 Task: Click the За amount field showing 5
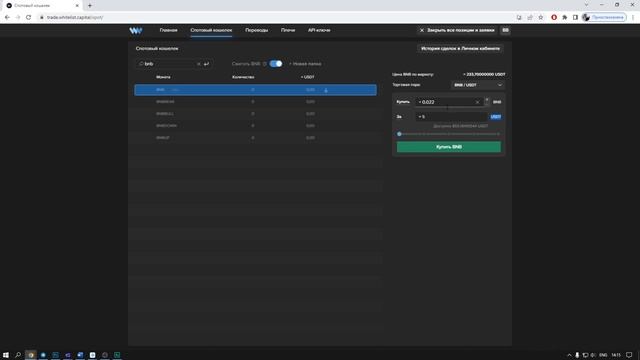click(x=452, y=117)
